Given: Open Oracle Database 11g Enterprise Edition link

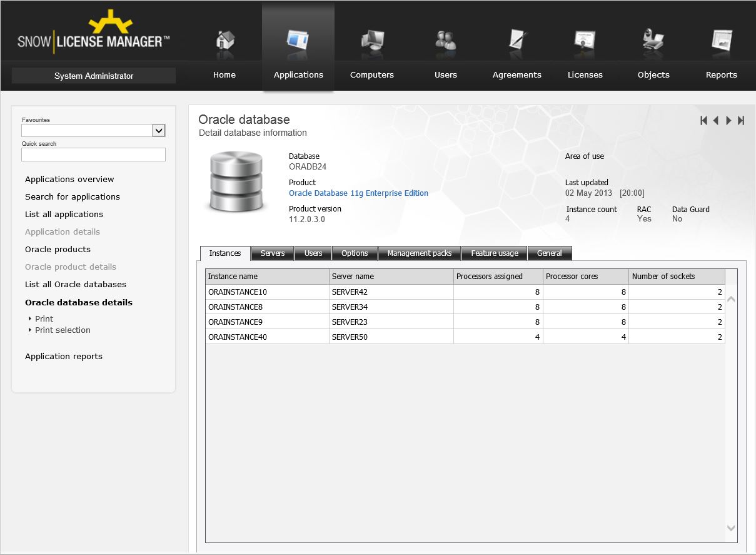Looking at the screenshot, I should pos(358,193).
